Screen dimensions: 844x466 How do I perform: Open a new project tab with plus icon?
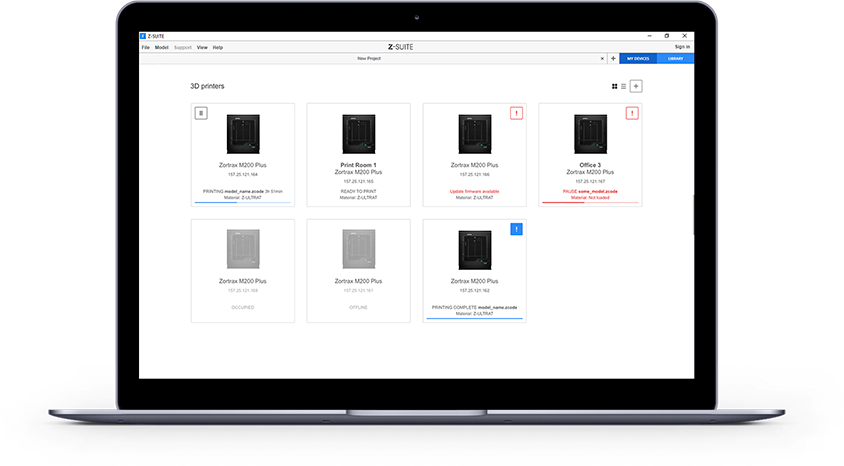coord(613,59)
